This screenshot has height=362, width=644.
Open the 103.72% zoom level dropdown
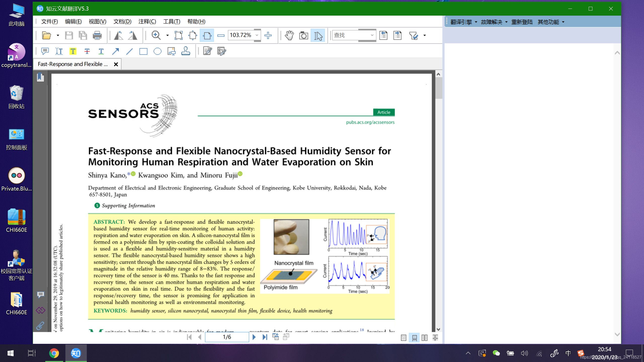257,35
